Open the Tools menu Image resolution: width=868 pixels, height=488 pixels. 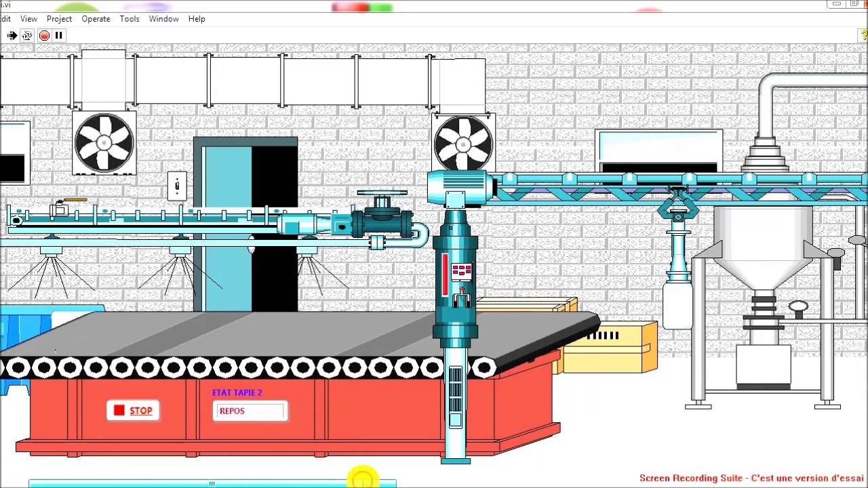click(130, 19)
